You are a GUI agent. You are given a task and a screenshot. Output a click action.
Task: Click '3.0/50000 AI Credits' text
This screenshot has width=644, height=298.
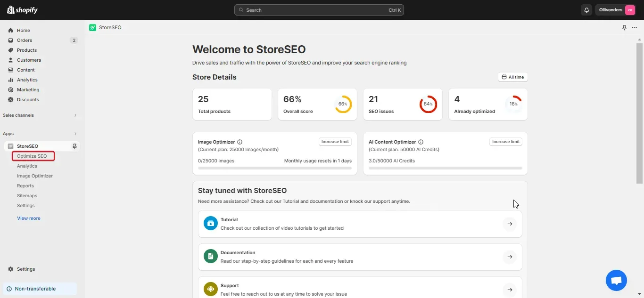click(392, 161)
